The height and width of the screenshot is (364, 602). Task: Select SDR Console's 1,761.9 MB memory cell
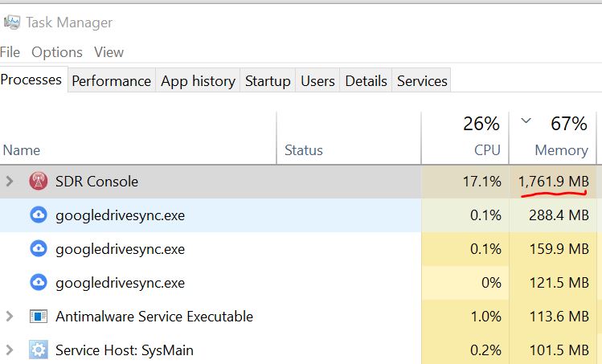tap(555, 182)
